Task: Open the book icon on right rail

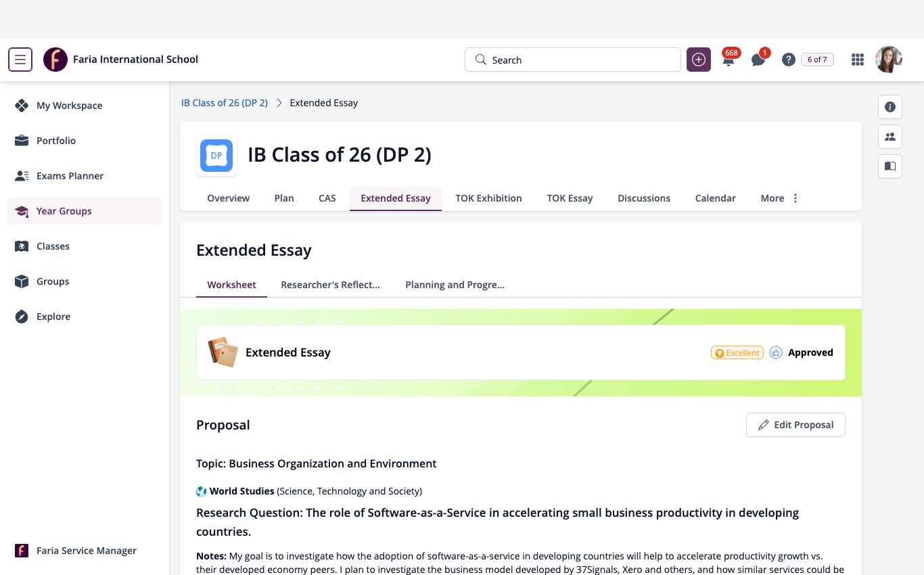Action: click(x=890, y=166)
